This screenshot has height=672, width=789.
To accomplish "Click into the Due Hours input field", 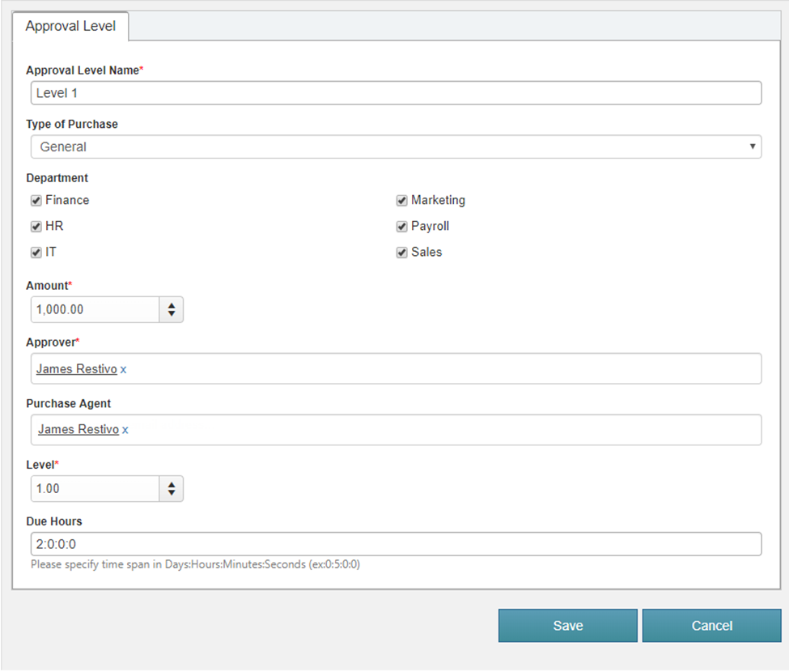I will 396,544.
